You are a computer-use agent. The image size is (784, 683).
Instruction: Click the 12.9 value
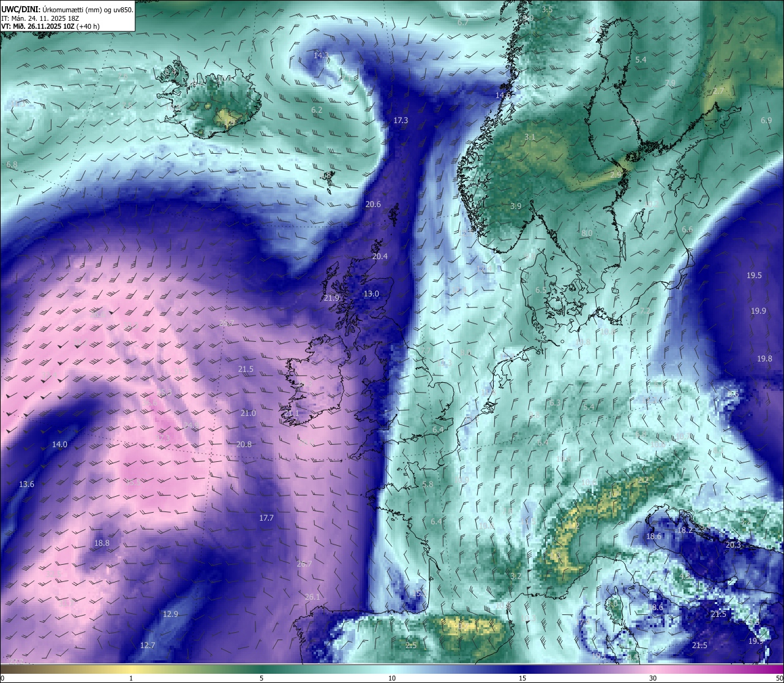[170, 614]
